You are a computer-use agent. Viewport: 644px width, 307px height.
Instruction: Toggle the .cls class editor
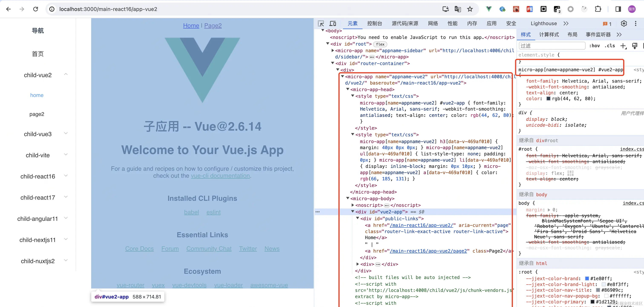pyautogui.click(x=609, y=46)
